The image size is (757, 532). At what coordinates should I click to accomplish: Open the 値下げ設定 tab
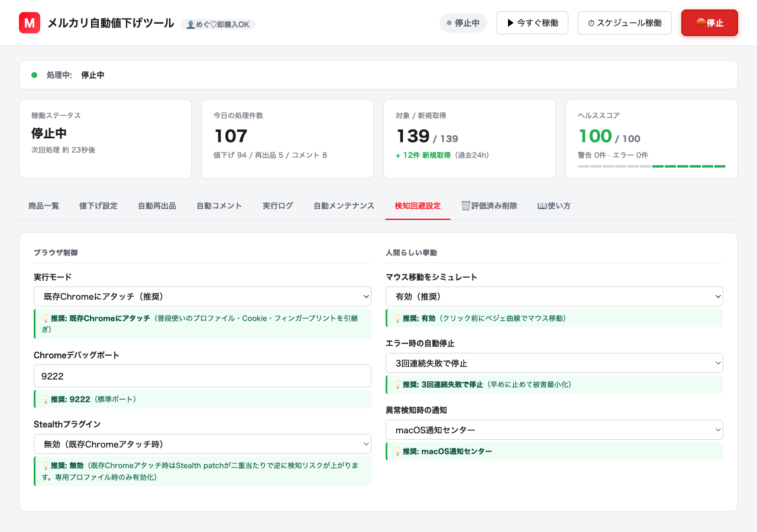[98, 206]
